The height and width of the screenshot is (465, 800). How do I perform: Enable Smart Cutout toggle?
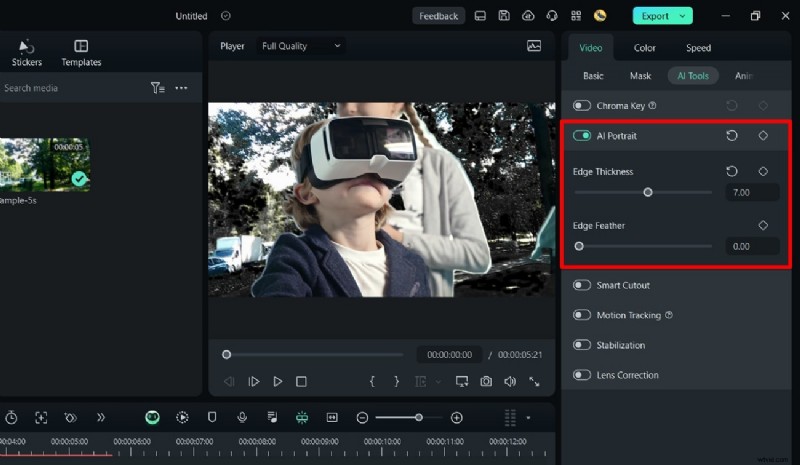tap(582, 285)
